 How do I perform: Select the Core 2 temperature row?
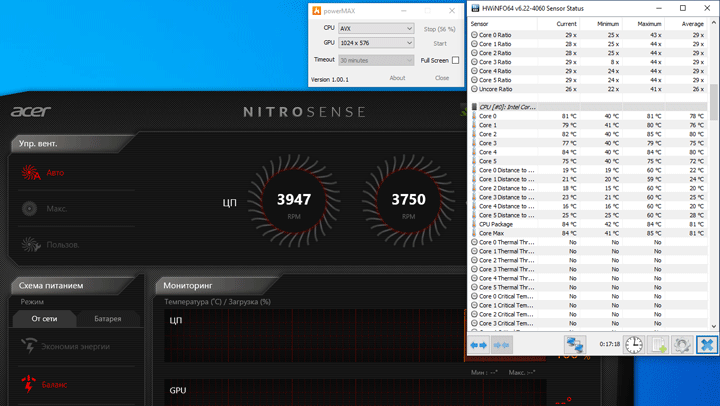588,134
